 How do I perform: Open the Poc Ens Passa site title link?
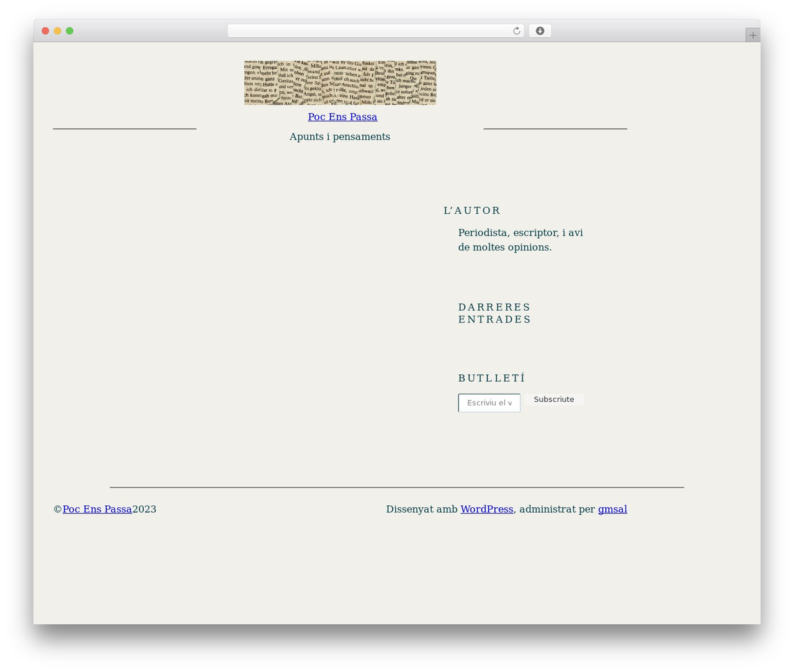click(x=342, y=117)
